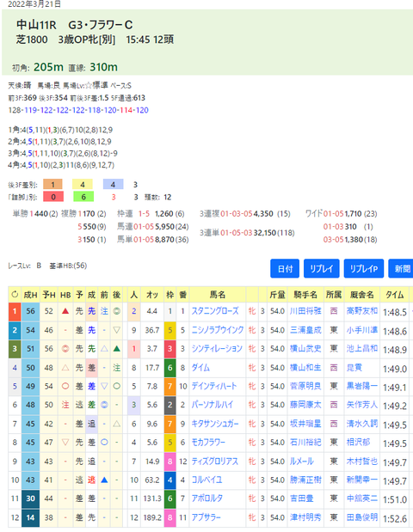Open trainer 田島俊明 link
Screen dimensions: 413x532
[x=362, y=517]
